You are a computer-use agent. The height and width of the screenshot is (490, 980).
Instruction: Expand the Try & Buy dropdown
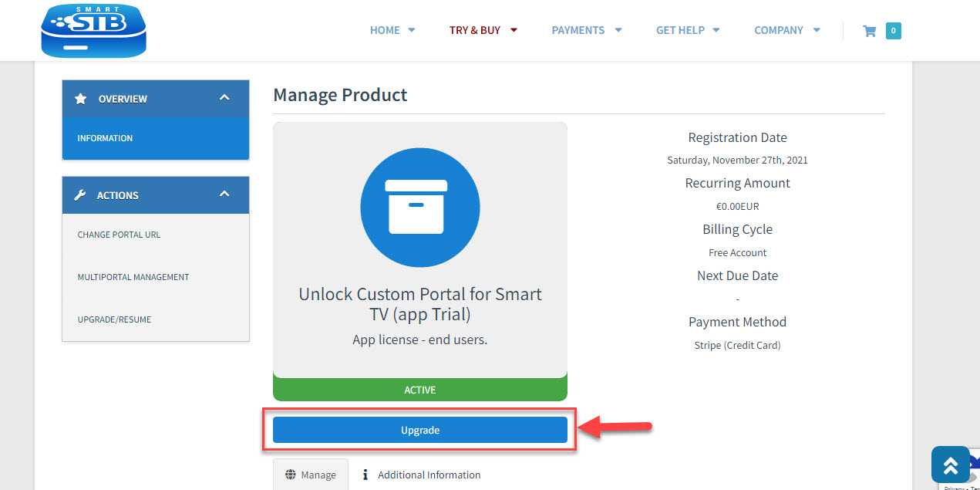coord(483,30)
